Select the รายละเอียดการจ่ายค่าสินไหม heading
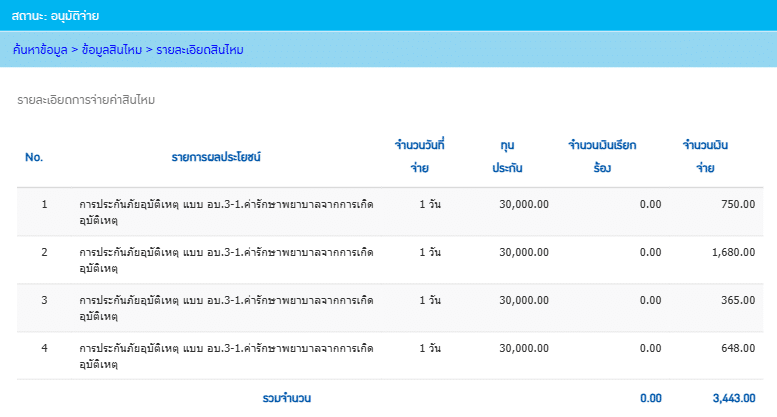 tap(86, 100)
